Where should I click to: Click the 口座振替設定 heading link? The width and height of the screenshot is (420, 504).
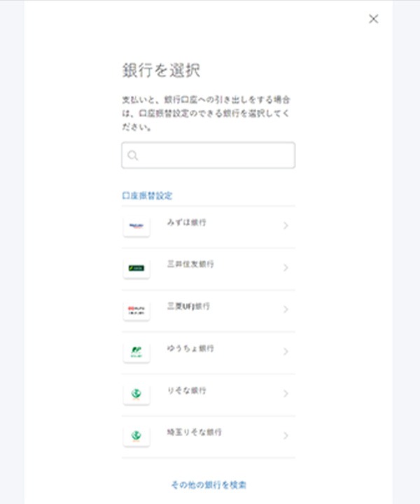click(147, 196)
